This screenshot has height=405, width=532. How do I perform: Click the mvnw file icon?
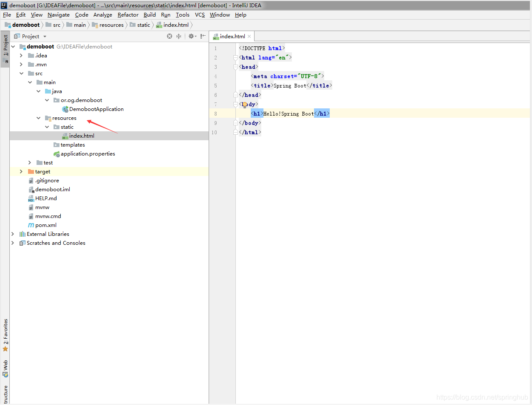point(31,207)
